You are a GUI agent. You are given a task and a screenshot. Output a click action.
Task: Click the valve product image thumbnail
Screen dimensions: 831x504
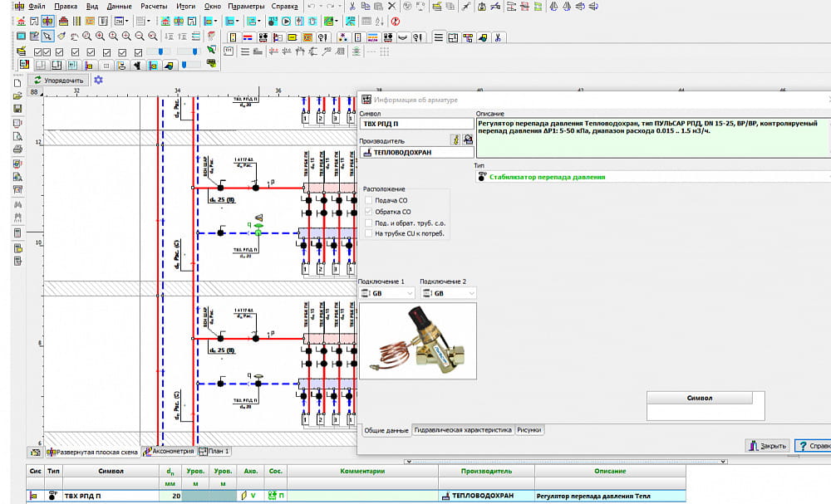point(418,340)
